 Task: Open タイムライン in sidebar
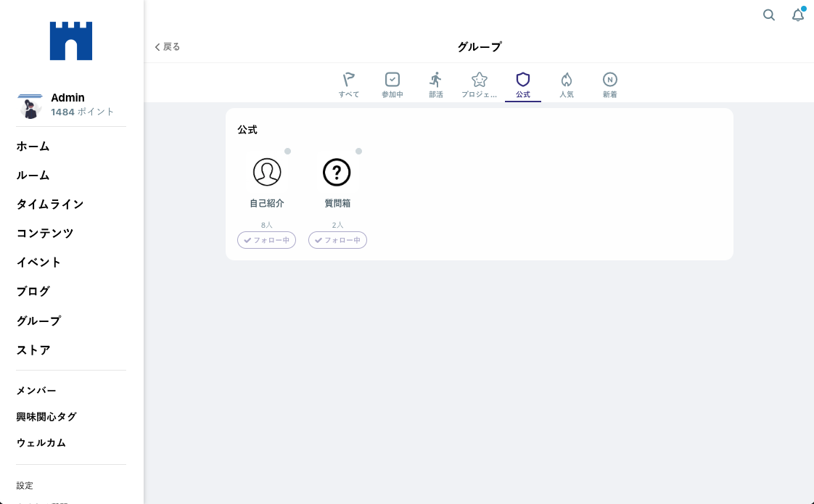(50, 205)
